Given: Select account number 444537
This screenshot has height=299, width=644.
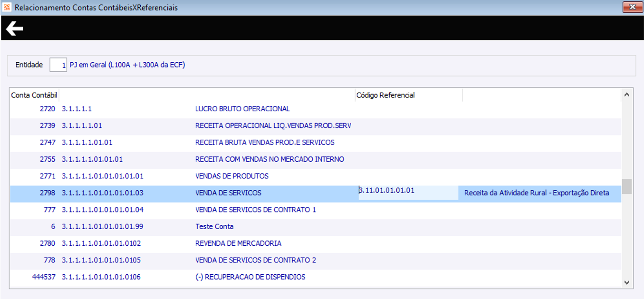Looking at the screenshot, I should click(x=44, y=277).
